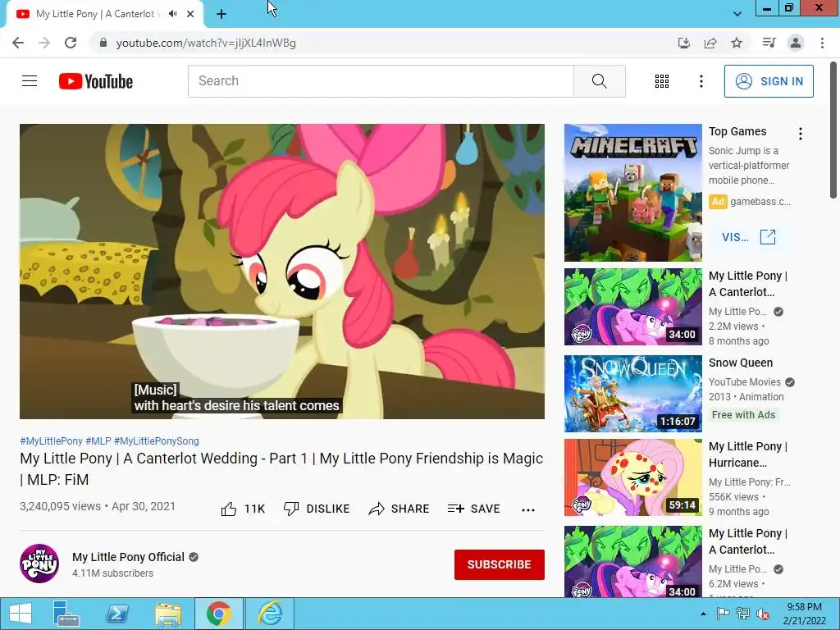Click the Snow Queen title
Viewport: 840px width, 630px height.
(741, 363)
